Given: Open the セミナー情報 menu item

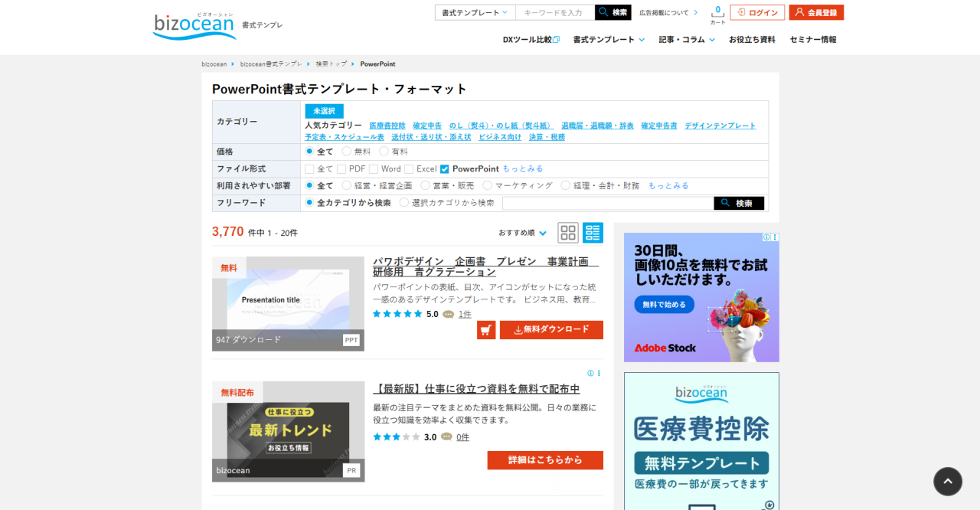Looking at the screenshot, I should 813,40.
